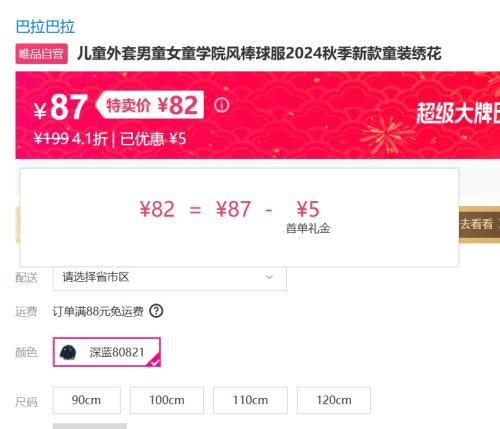The height and width of the screenshot is (429, 500).
Task: Click the price info circle icon
Action: (222, 105)
